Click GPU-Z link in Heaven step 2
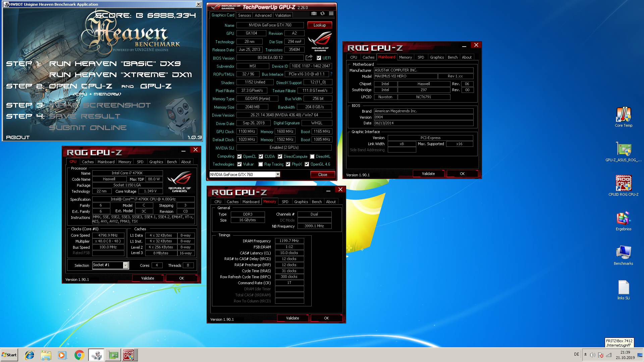 point(156,86)
